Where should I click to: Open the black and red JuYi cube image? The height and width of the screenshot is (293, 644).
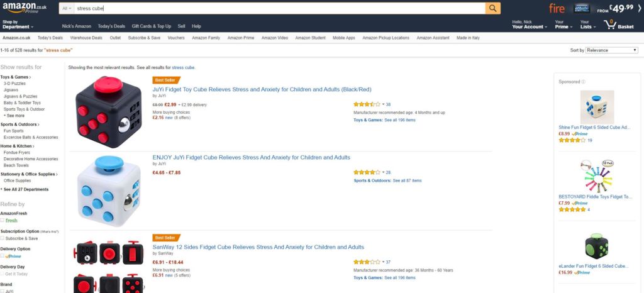pos(109,113)
